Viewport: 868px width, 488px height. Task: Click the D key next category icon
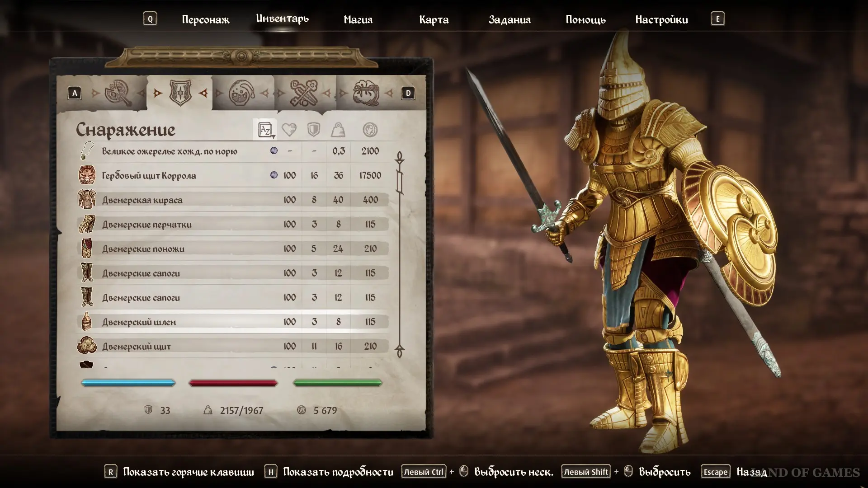coord(408,94)
